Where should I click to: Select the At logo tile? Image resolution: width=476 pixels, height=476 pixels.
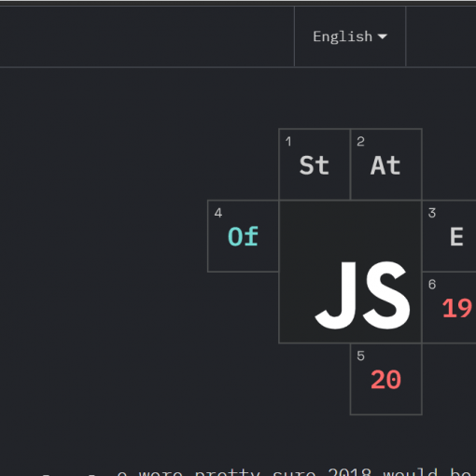point(386,164)
